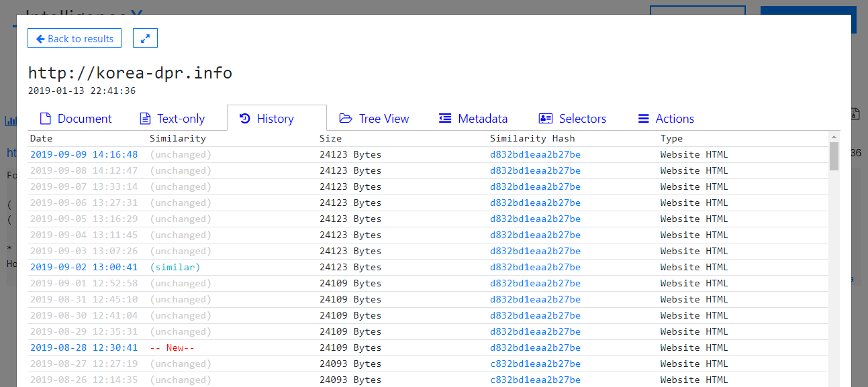Viewport: 868px width, 387px height.
Task: Click hash d832bd1eaa2b27be in the first row
Action: 535,154
